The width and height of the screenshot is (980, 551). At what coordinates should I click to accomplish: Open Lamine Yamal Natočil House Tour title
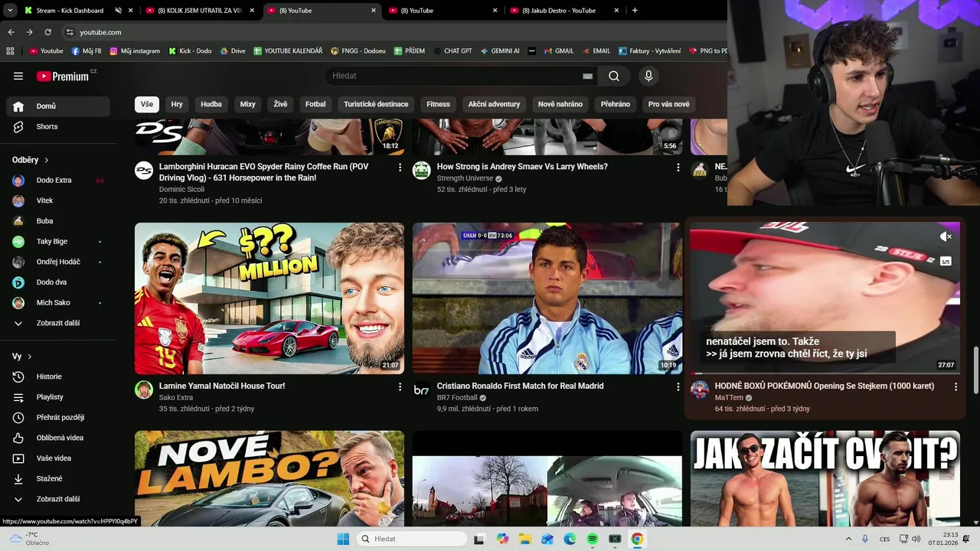point(222,386)
